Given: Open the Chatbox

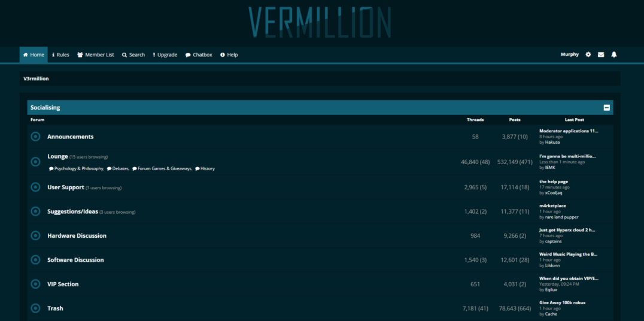Looking at the screenshot, I should (x=199, y=54).
